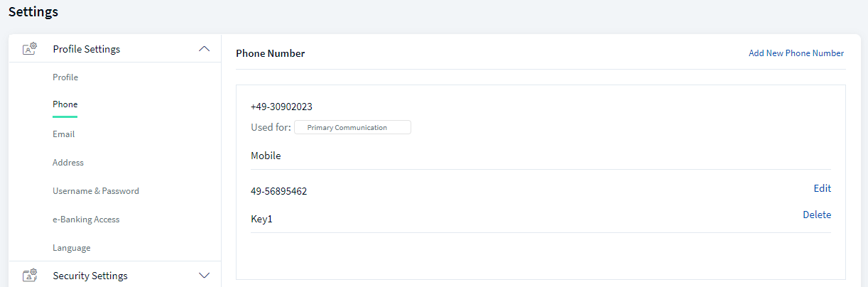This screenshot has width=868, height=287.
Task: Click the Security Settings lock icon
Action: tap(30, 276)
